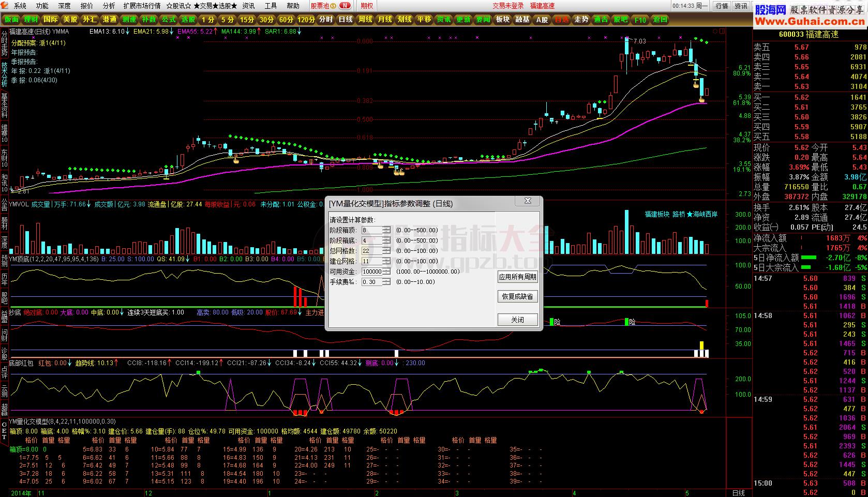This screenshot has width=868, height=497.
Task: Open the 理财 toolbar button
Action: [x=31, y=20]
